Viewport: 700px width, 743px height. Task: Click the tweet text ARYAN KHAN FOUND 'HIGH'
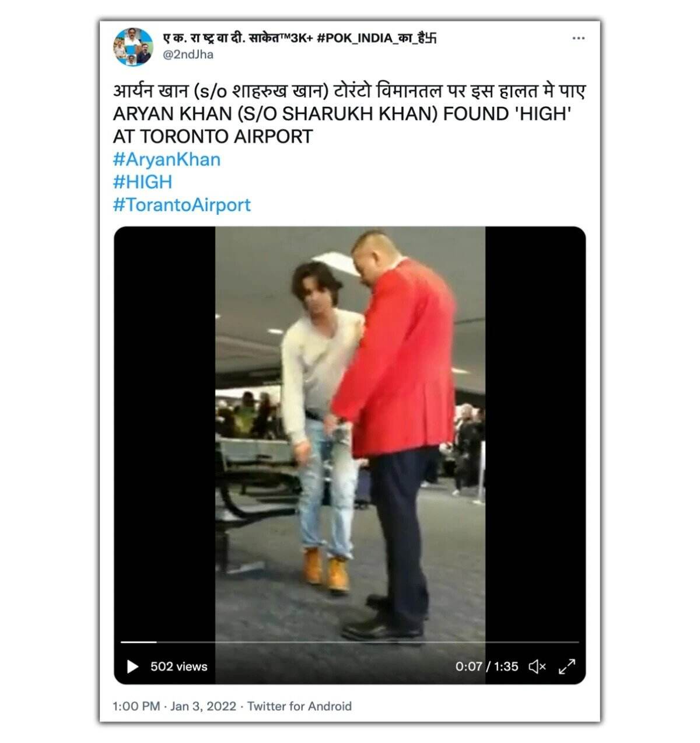pos(342,114)
